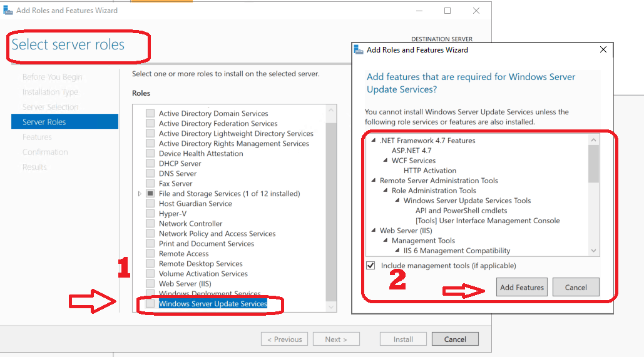The width and height of the screenshot is (644, 357).
Task: Click Next button in wizard
Action: click(x=336, y=339)
